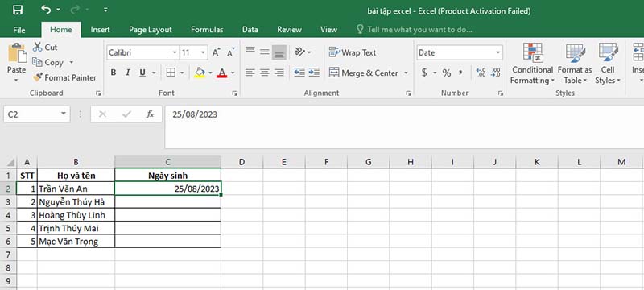Click the Select All corner triangle
This screenshot has height=290, width=644.
point(10,162)
